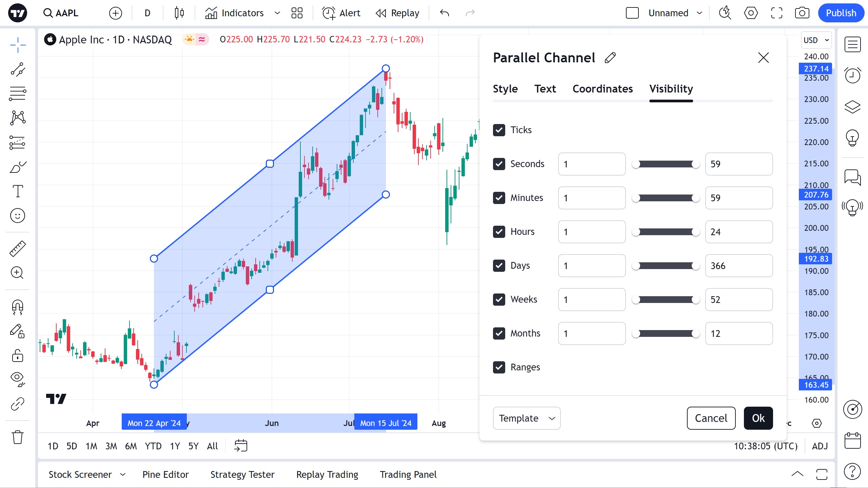The image size is (868, 488).
Task: Open the Go to date calendar icon
Action: [241, 446]
